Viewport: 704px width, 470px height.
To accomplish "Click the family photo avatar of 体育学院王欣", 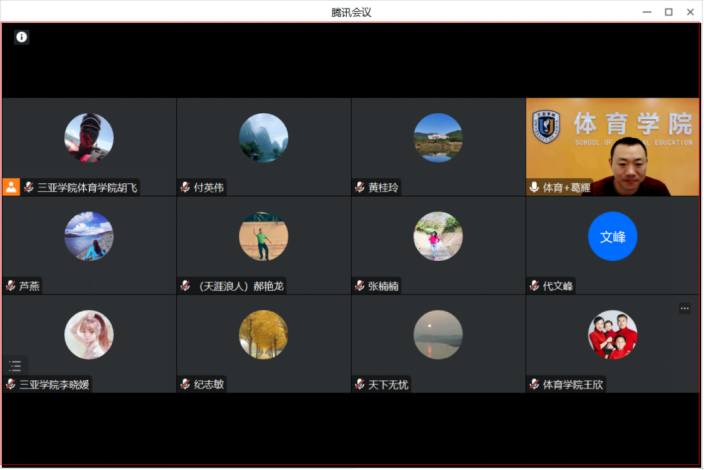I will click(612, 335).
